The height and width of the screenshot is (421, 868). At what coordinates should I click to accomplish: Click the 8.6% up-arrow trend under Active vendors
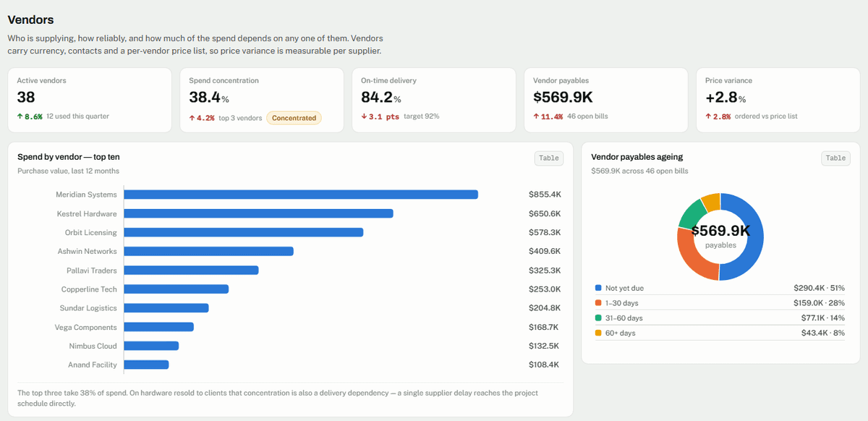coord(30,116)
